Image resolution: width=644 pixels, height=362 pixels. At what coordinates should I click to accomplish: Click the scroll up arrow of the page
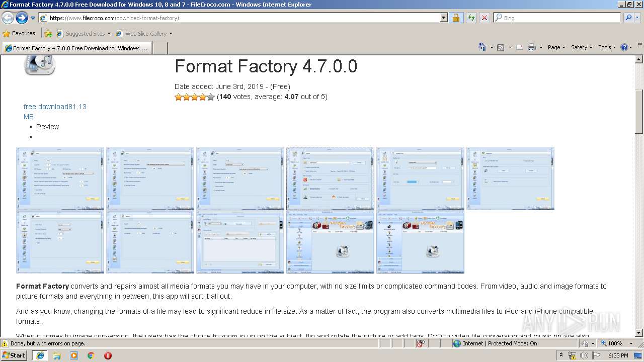tap(639, 59)
